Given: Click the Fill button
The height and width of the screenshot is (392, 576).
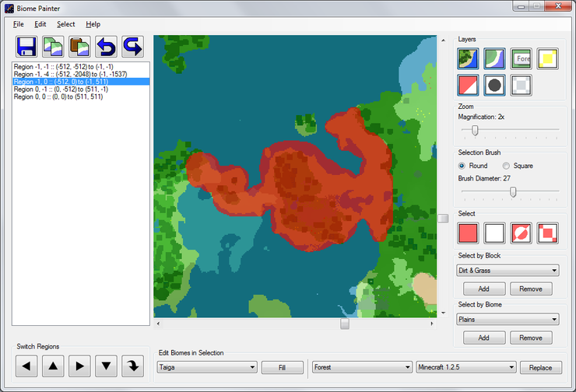Looking at the screenshot, I should [282, 367].
